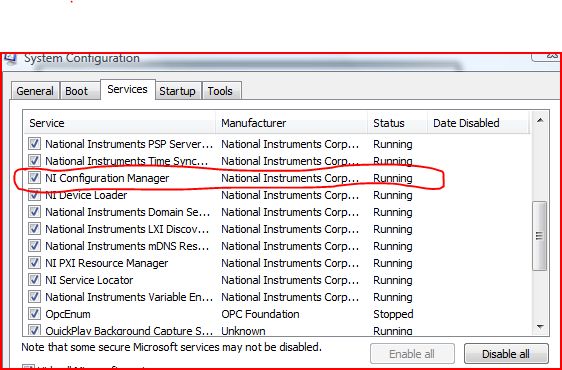
Task: Uncheck NI PXI Resource Manager
Action: [34, 262]
